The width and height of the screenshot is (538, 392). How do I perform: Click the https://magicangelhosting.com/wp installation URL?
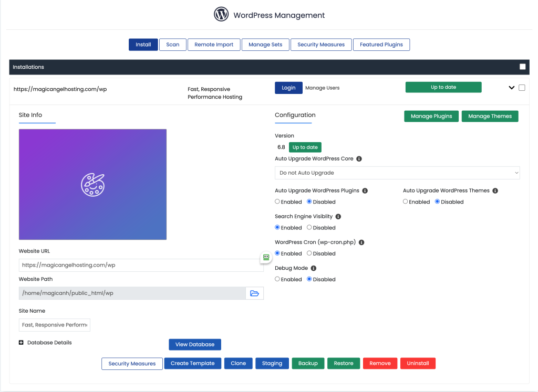point(60,89)
